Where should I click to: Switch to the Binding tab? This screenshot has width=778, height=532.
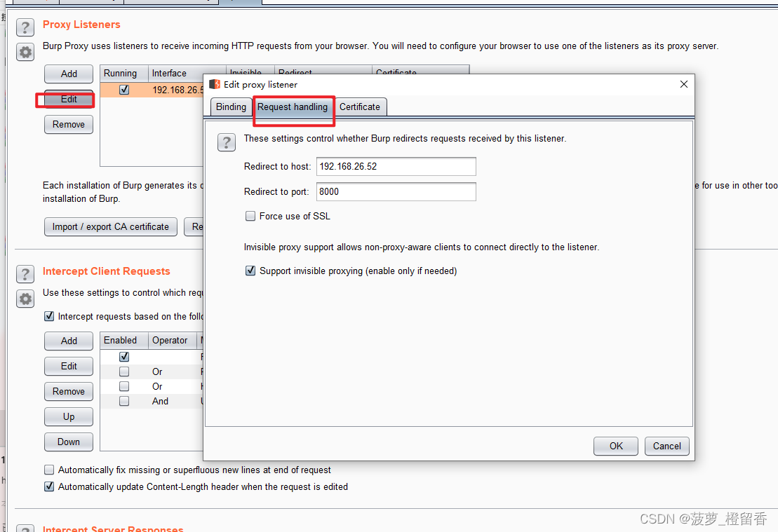[x=231, y=107]
